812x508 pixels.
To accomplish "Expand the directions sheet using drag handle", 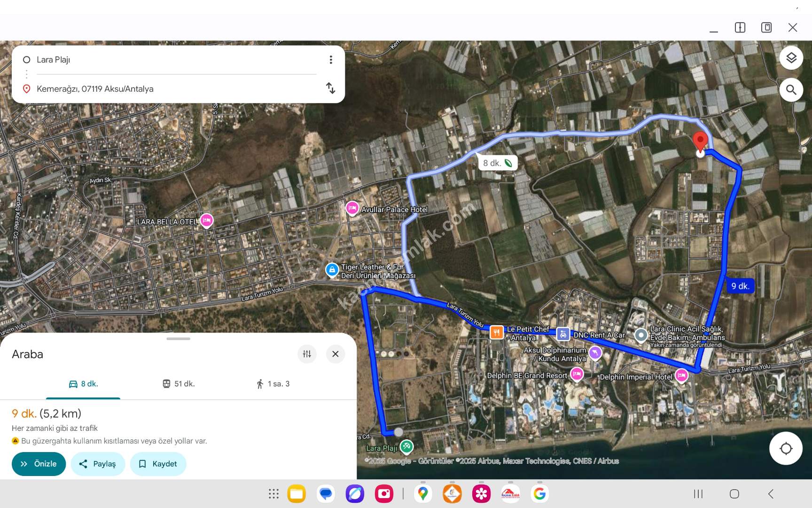I will [x=178, y=339].
